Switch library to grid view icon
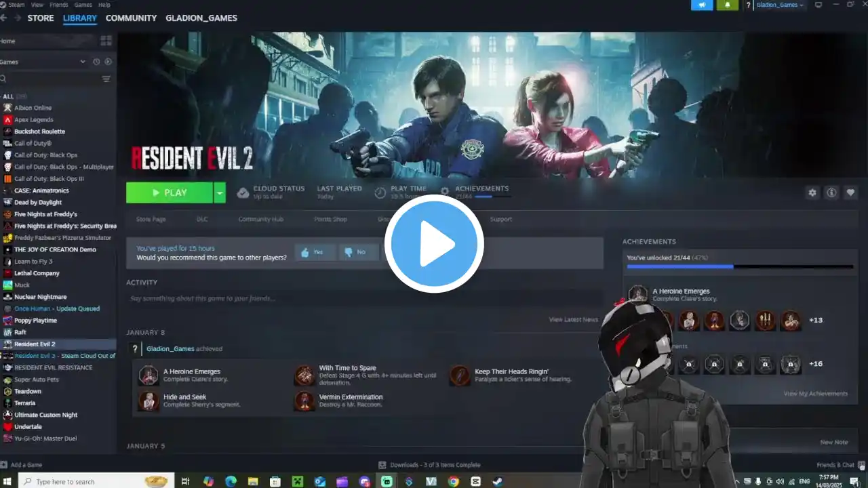 [106, 41]
